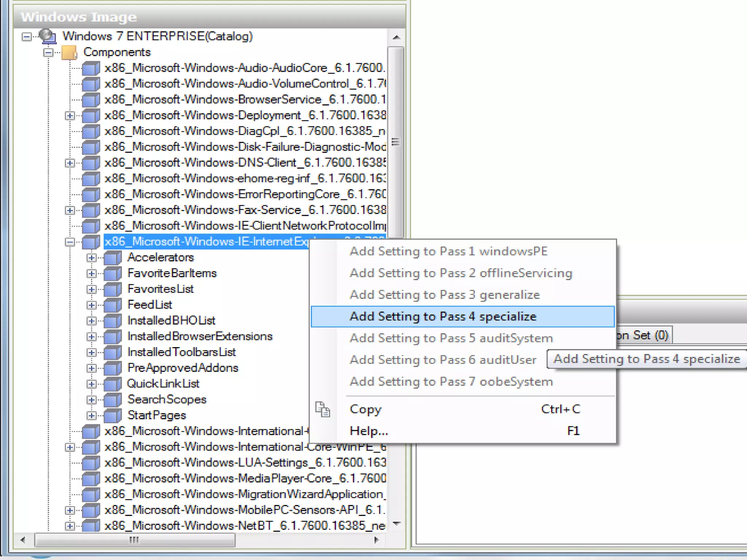Click the LUA-Settings component cube icon
The image size is (747, 560).
click(91, 463)
